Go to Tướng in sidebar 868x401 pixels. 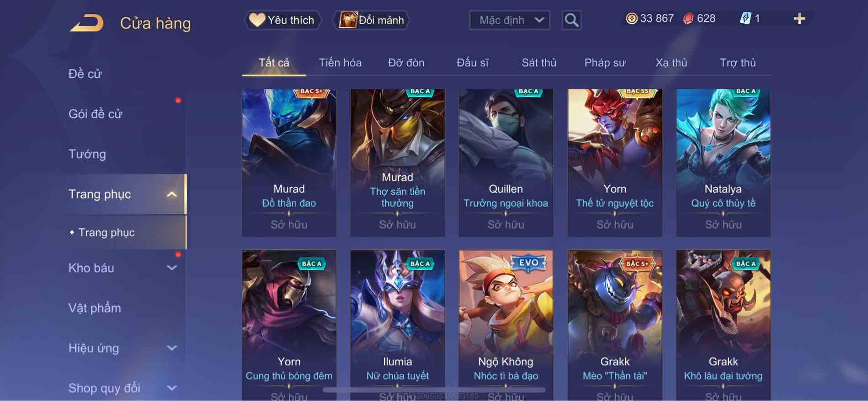(x=87, y=154)
